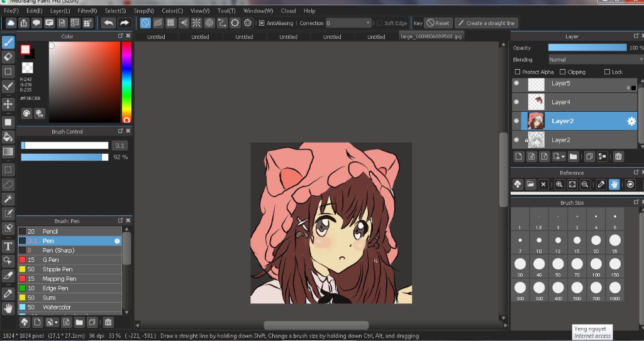The width and height of the screenshot is (644, 341).
Task: Enable the grid snap icon
Action: [171, 23]
